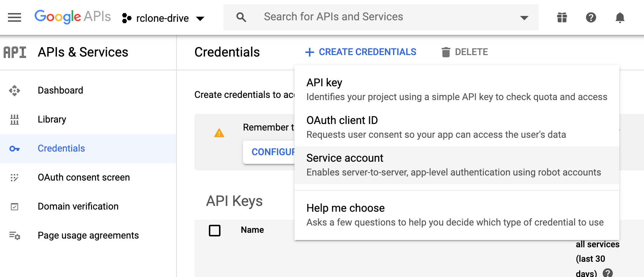Screen dimensions: 644x277
Task: Open the notifications bell
Action: point(620,17)
